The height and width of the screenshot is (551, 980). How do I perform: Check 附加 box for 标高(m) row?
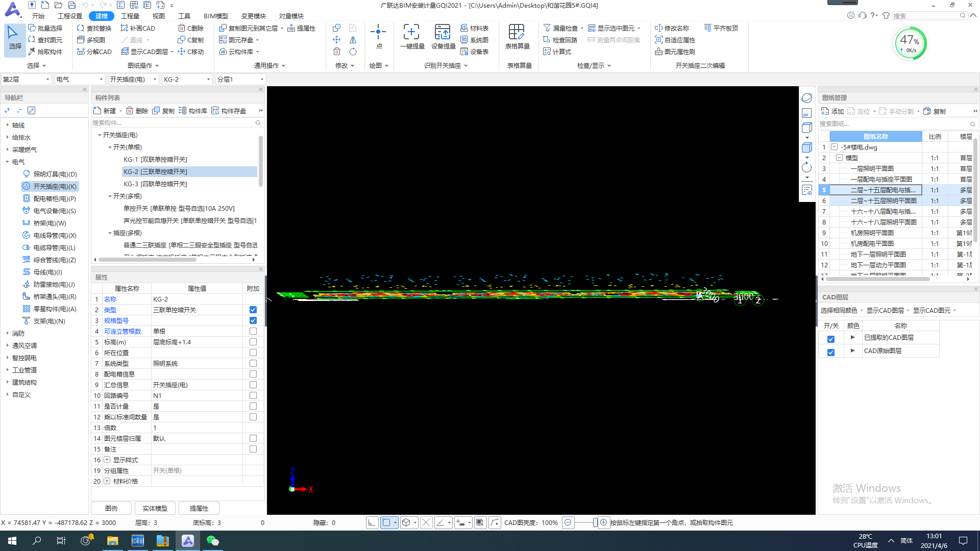click(x=253, y=342)
